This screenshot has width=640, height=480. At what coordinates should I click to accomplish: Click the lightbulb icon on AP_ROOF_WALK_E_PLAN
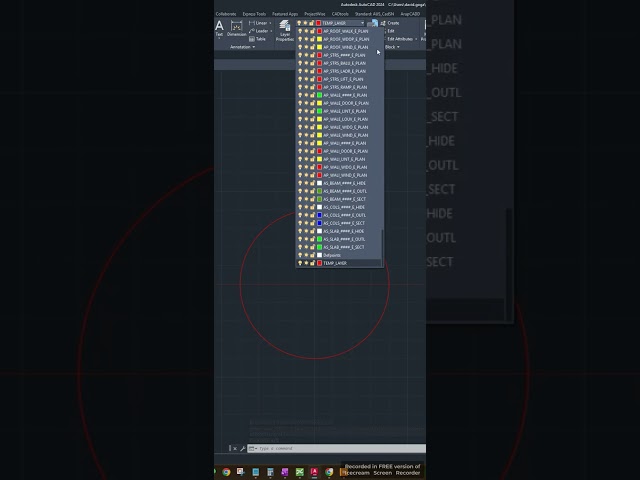300,31
